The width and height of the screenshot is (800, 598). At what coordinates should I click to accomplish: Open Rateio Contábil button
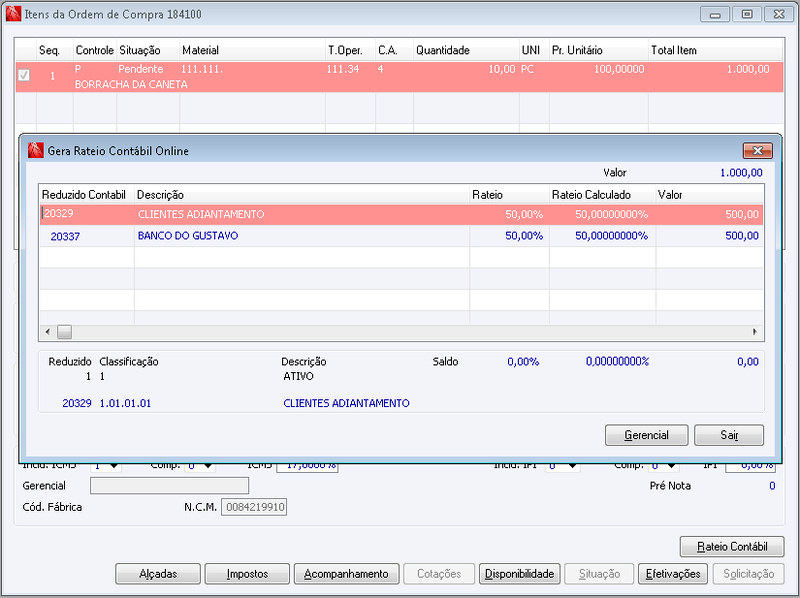(732, 546)
